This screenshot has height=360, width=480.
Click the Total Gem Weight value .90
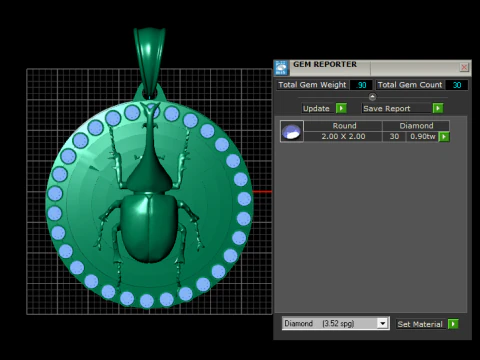[361, 85]
